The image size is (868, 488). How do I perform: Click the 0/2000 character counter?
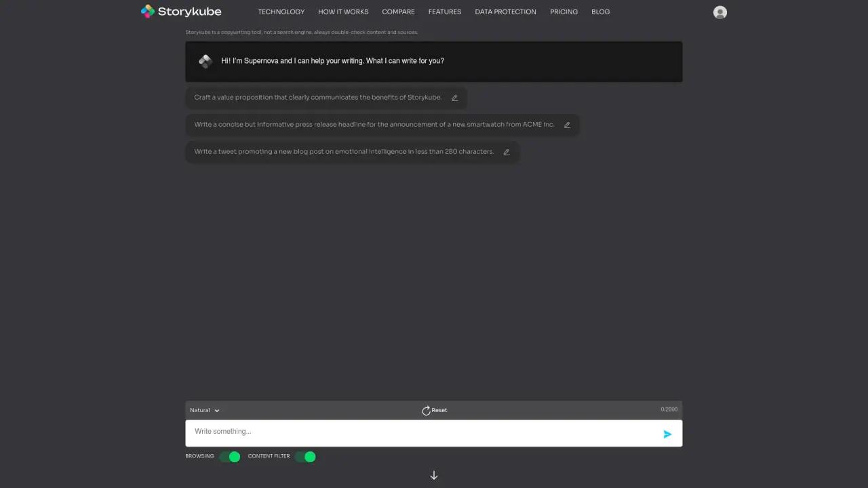coord(669,409)
